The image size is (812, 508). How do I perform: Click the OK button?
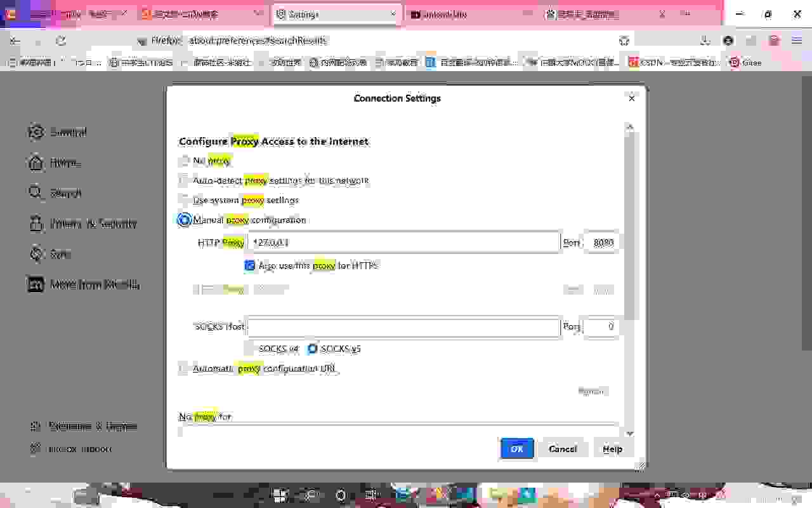[517, 449]
